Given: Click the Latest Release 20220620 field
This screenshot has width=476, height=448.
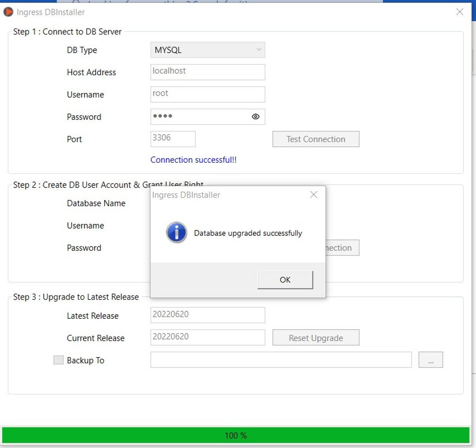Looking at the screenshot, I should coord(208,315).
